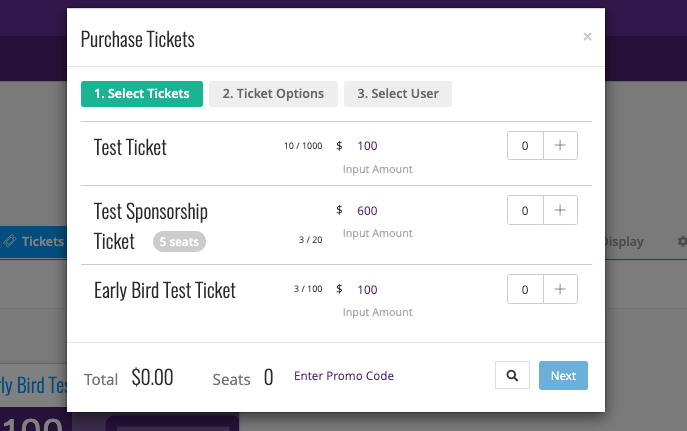The width and height of the screenshot is (687, 431).
Task: Select the 1. Select Tickets step
Action: (x=142, y=94)
